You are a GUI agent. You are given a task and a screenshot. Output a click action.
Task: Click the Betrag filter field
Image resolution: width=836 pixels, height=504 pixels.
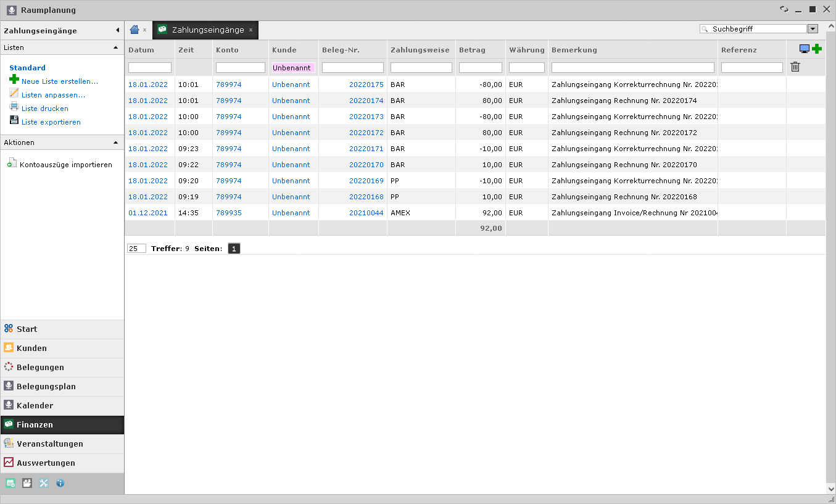point(481,67)
